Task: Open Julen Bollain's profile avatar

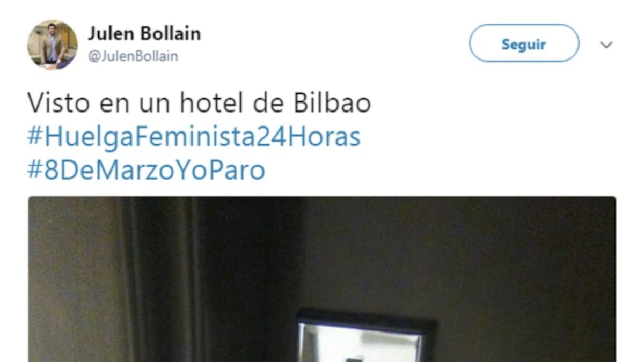Action: (x=52, y=45)
